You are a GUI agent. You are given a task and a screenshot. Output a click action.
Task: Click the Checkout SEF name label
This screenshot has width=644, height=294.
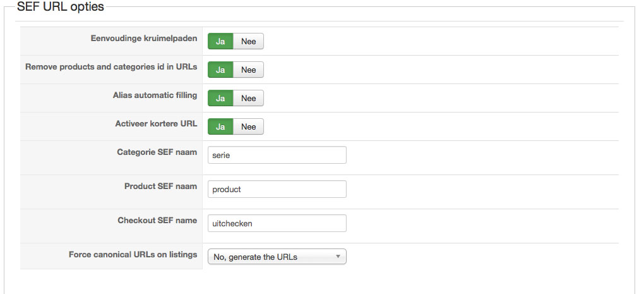(157, 221)
